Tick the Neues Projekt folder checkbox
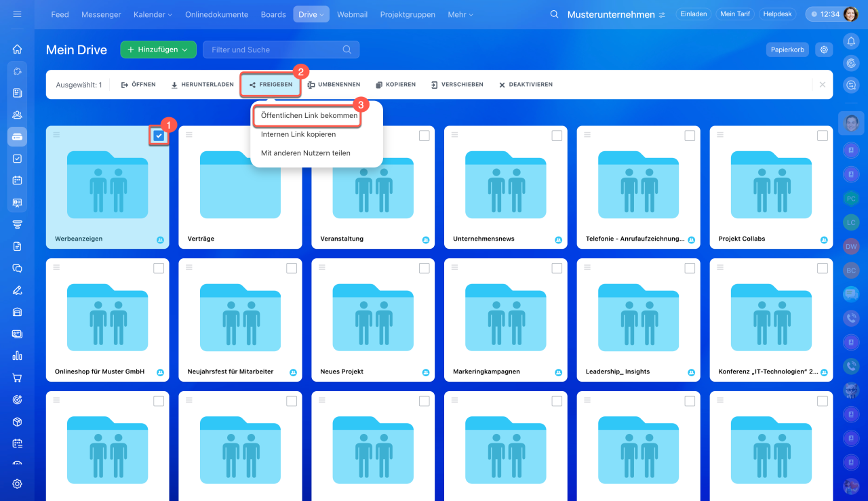Viewport: 868px width, 501px height. (424, 268)
